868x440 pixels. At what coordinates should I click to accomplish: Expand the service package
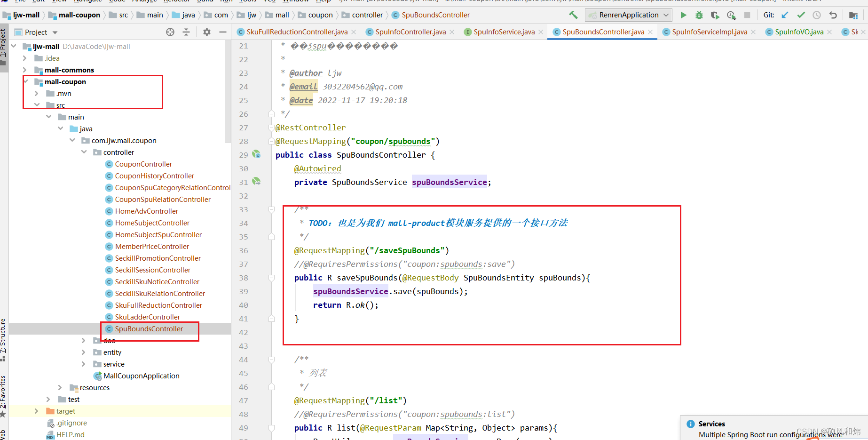pos(84,364)
